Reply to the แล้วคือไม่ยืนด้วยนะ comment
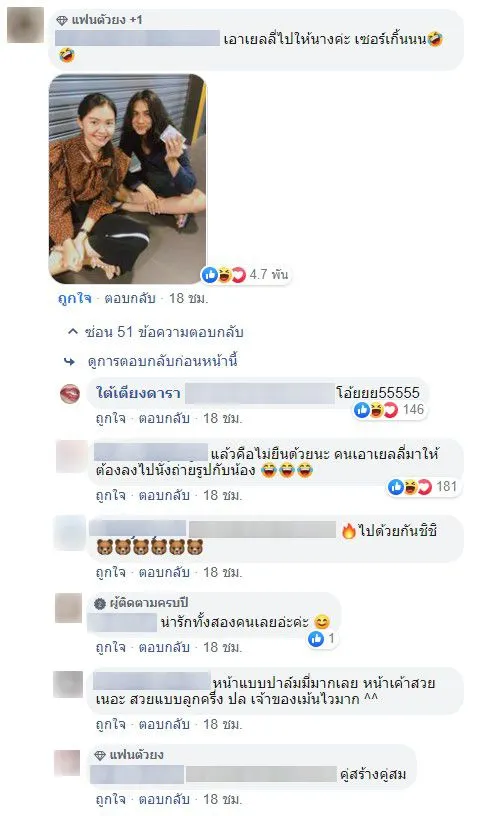This screenshot has width=498, height=816. (x=164, y=495)
